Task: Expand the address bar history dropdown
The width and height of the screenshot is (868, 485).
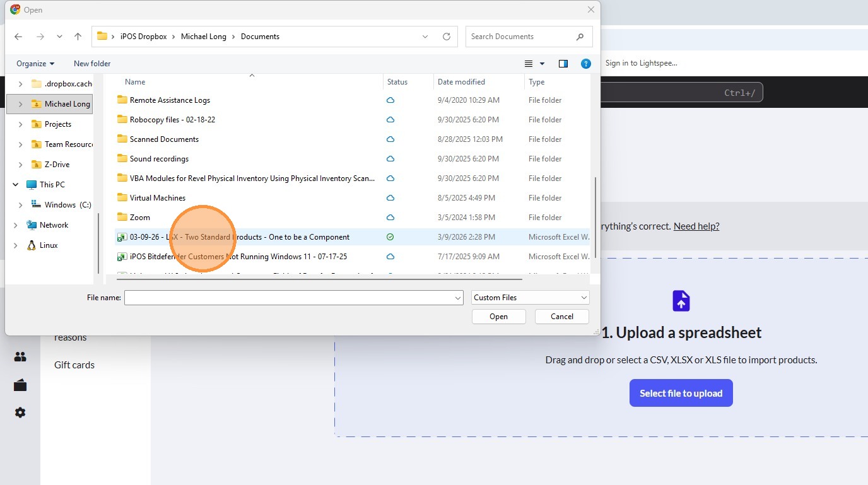Action: (425, 37)
